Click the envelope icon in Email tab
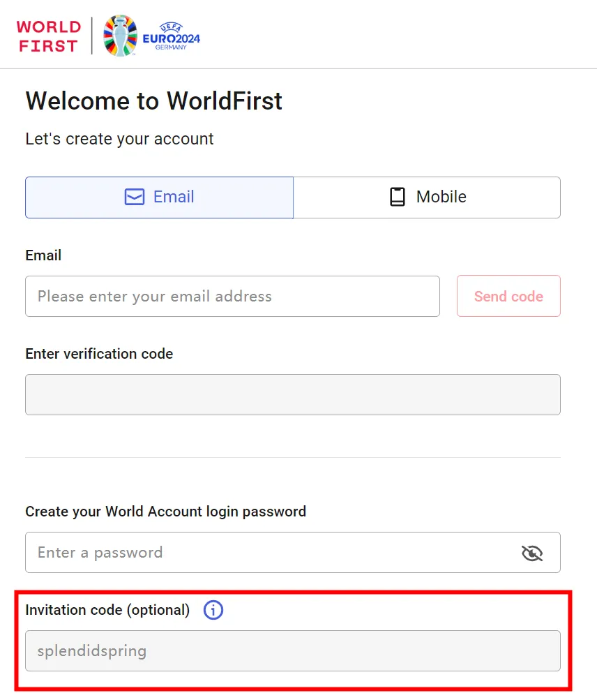Viewport: 597px width, 700px height. click(x=134, y=197)
